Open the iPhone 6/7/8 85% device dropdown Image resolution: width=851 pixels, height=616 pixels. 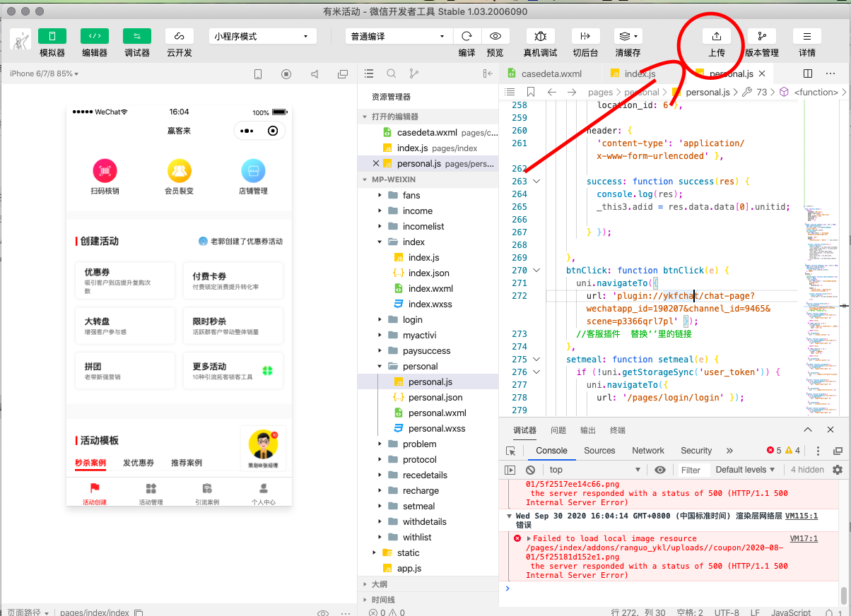point(44,73)
